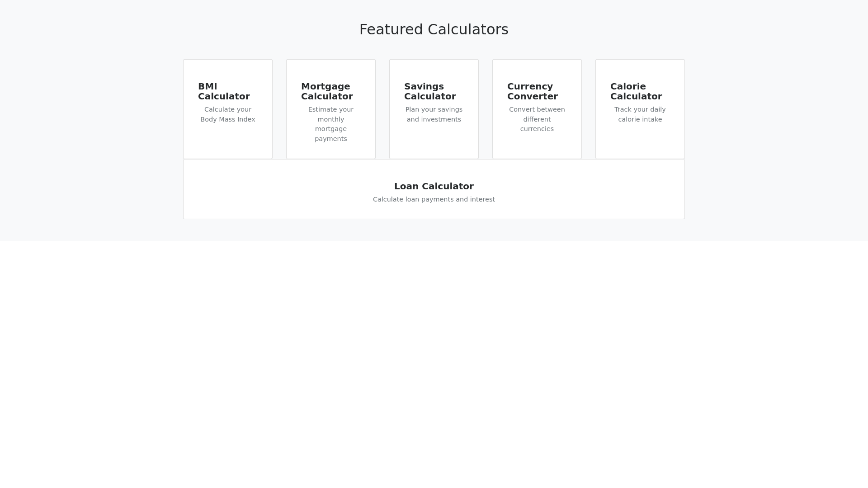The height and width of the screenshot is (488, 868).
Task: Click 'Estimate your monthly mortgage payments' description
Action: click(331, 124)
